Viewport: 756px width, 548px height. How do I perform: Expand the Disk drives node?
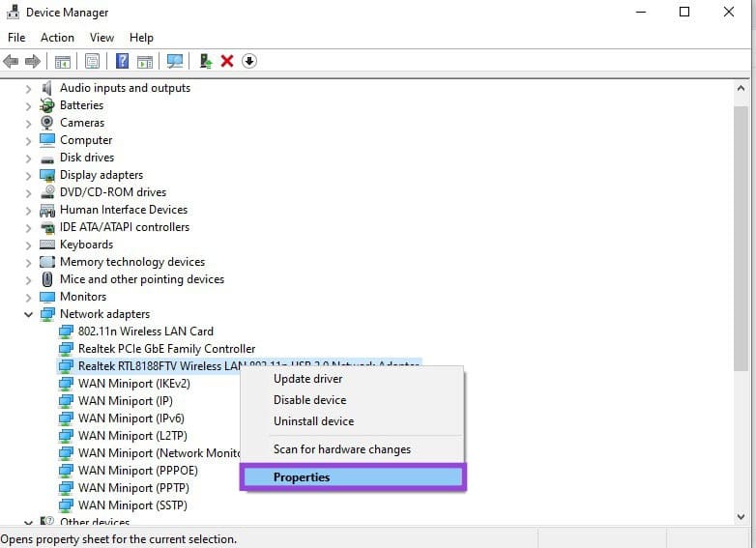point(28,159)
